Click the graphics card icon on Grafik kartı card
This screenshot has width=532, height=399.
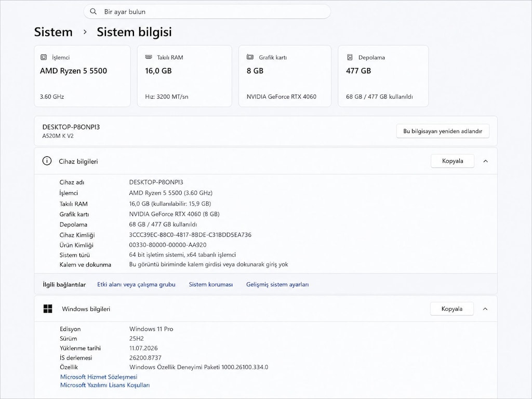[x=250, y=57]
